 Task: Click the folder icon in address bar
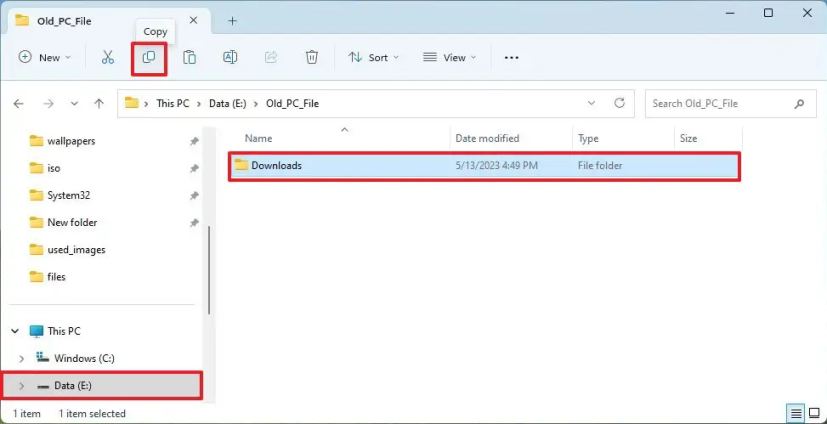tap(131, 103)
